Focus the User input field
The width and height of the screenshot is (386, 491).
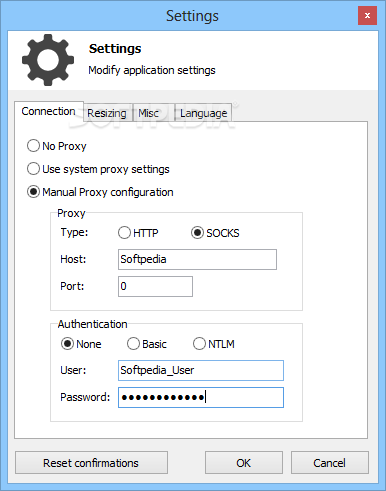click(x=201, y=370)
